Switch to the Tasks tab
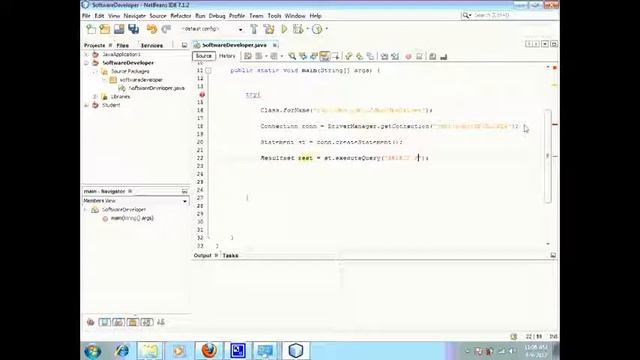 tap(230, 256)
